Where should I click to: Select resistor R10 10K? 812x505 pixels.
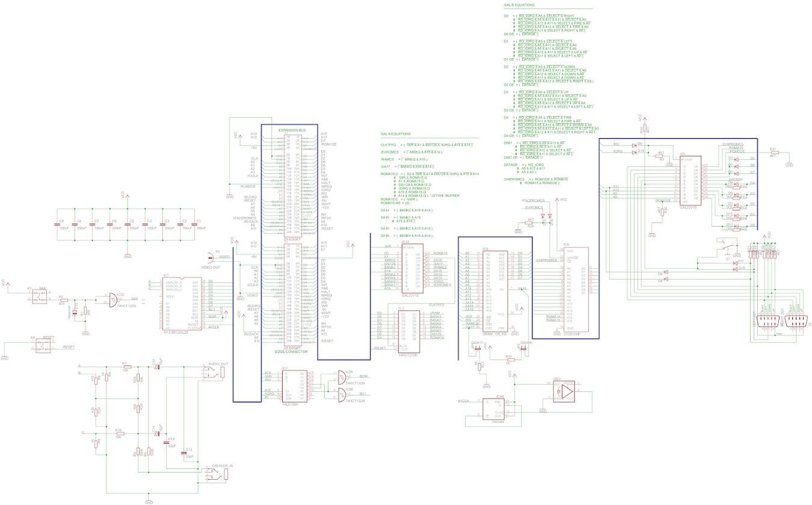point(119,433)
